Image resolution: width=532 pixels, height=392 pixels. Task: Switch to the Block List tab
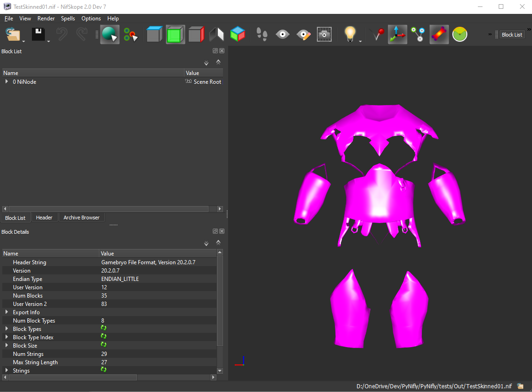tap(15, 218)
